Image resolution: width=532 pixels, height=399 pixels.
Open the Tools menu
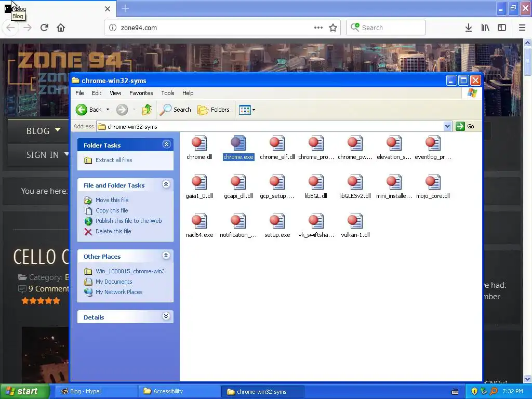pyautogui.click(x=168, y=93)
